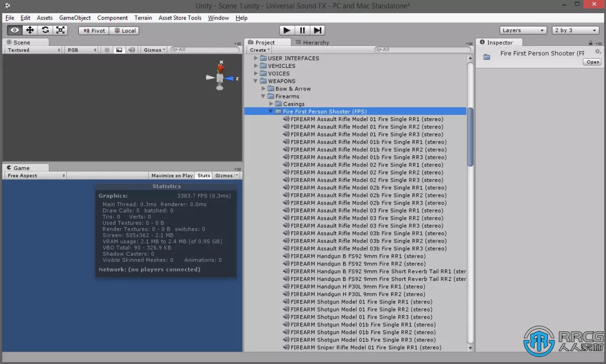
Task: Click the Inspector lock icon
Action: [x=591, y=43]
